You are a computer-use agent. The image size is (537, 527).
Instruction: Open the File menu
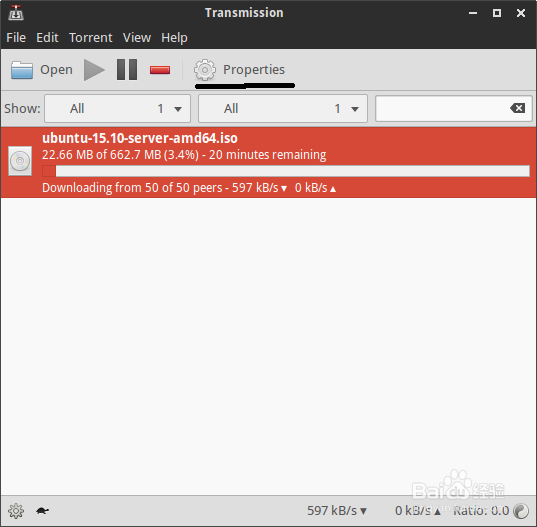coord(16,37)
